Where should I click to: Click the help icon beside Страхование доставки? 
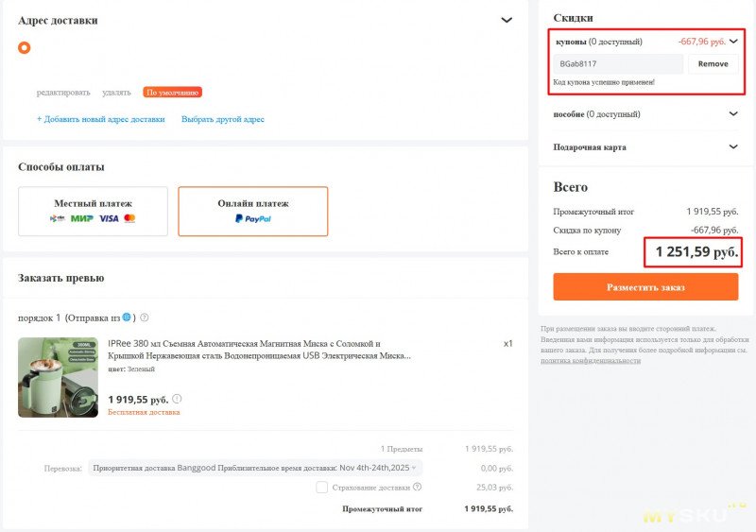(x=417, y=488)
